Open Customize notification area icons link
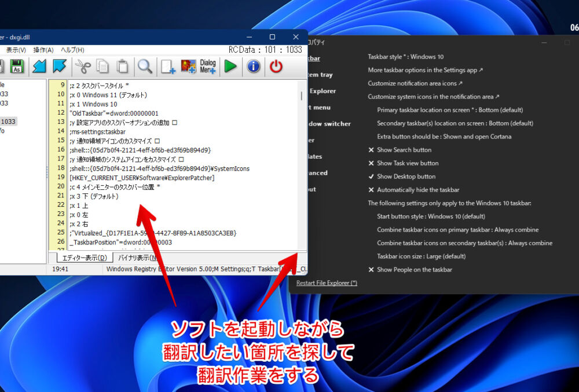The height and width of the screenshot is (392, 579). point(415,83)
